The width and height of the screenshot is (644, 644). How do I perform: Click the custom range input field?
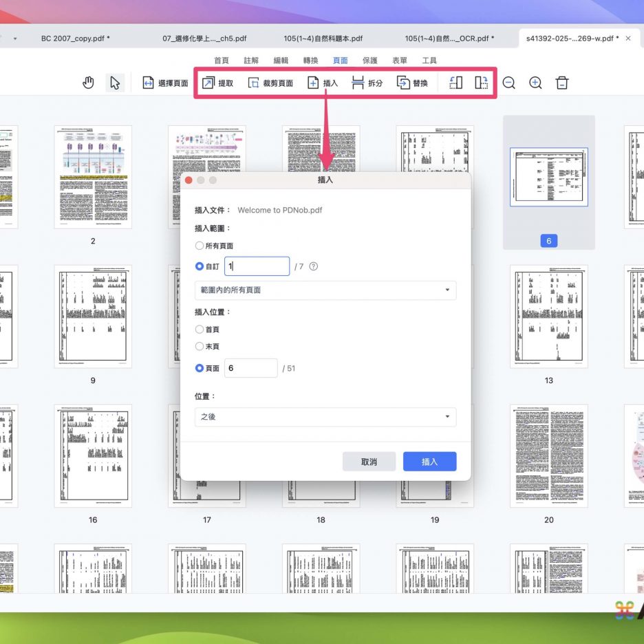(257, 266)
